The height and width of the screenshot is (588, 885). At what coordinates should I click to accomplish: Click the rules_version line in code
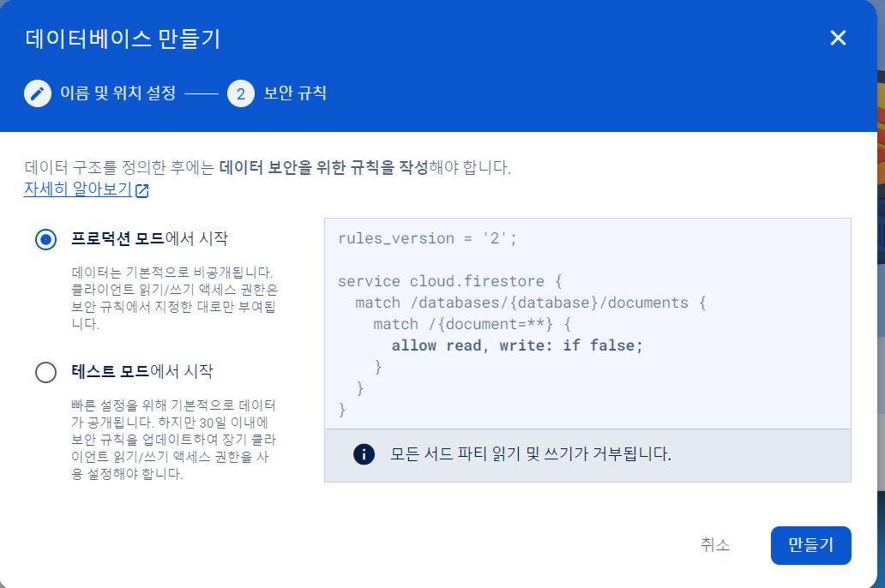coord(427,238)
